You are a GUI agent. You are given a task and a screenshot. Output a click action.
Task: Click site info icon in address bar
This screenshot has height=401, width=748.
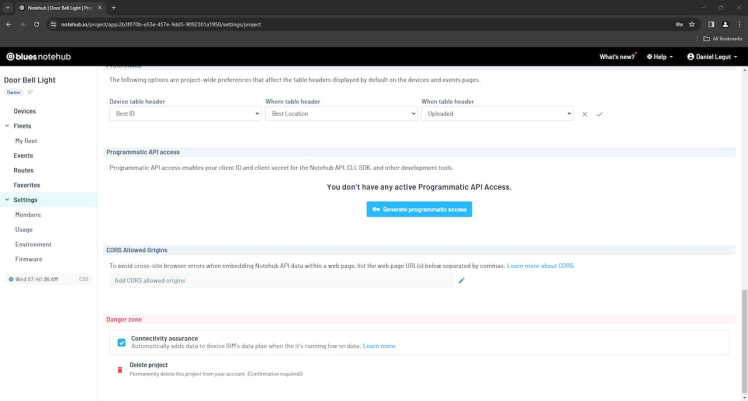point(53,24)
